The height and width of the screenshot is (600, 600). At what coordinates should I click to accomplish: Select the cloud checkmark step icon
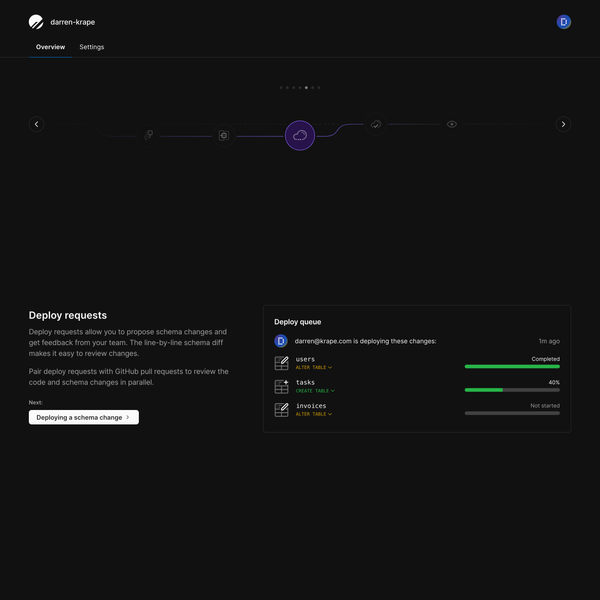(376, 124)
